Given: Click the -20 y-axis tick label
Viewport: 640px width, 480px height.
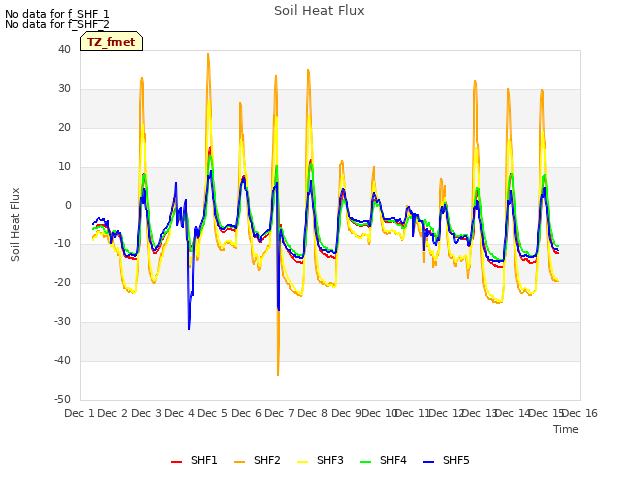Looking at the screenshot, I should 63,282.
